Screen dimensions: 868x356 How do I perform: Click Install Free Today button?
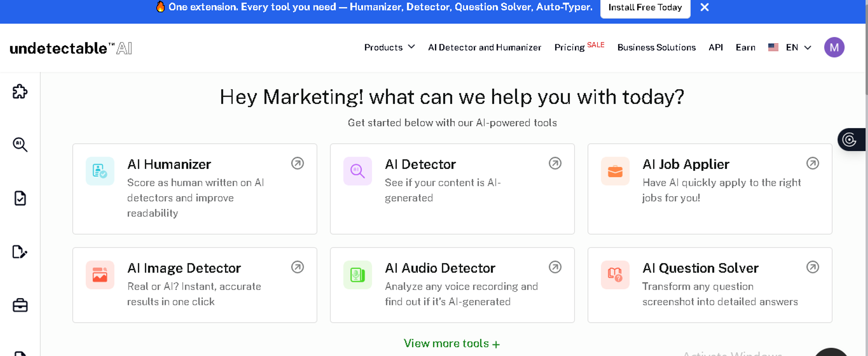click(645, 7)
